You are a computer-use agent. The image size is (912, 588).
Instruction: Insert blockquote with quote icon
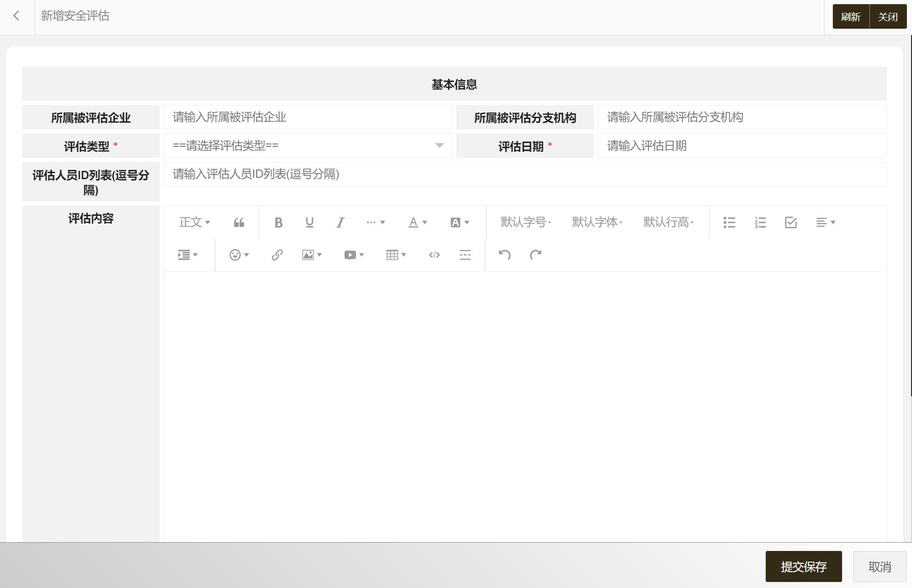[x=239, y=223]
